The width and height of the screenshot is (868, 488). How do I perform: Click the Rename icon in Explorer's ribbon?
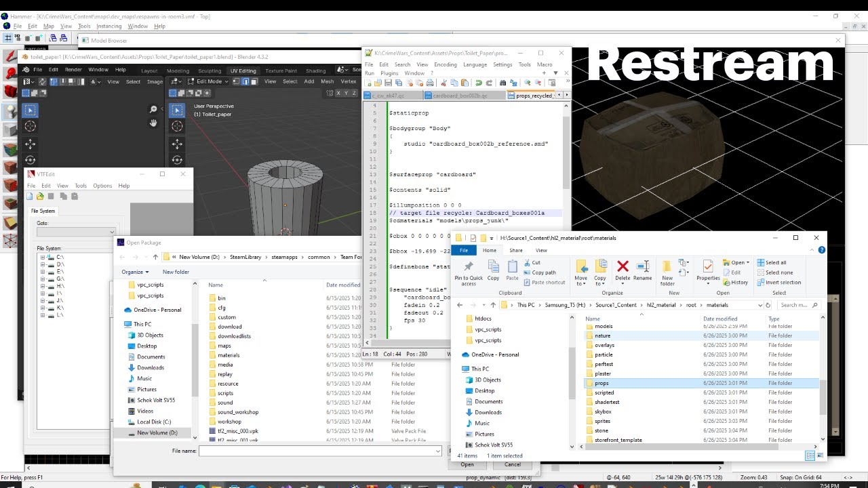tap(642, 270)
